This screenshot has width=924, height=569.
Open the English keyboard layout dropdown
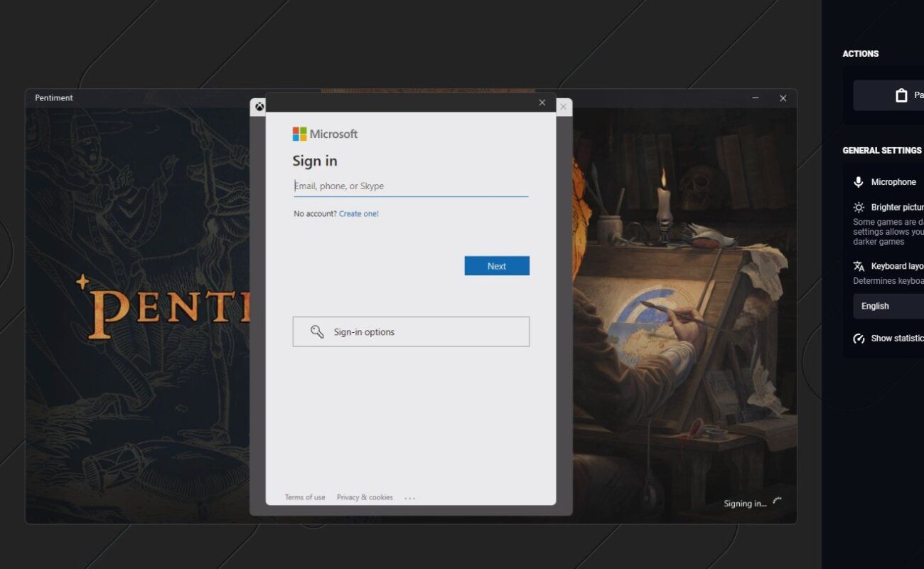coord(888,306)
